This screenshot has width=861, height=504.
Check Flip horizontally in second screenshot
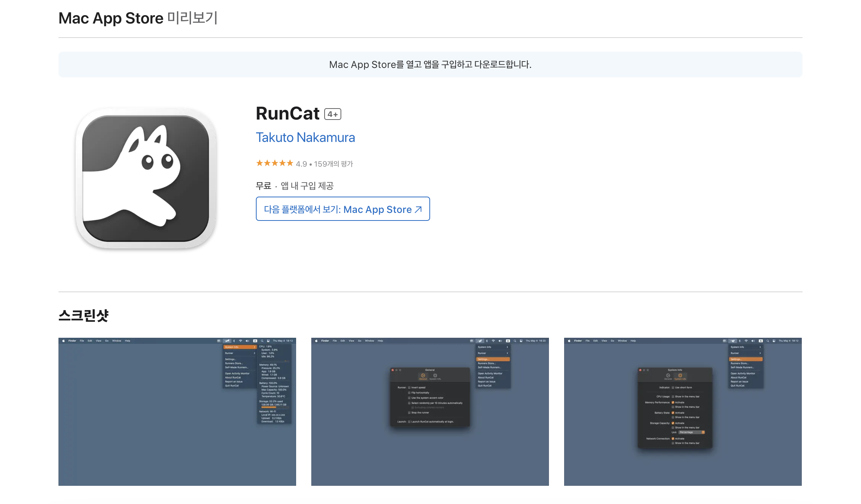[x=409, y=393]
